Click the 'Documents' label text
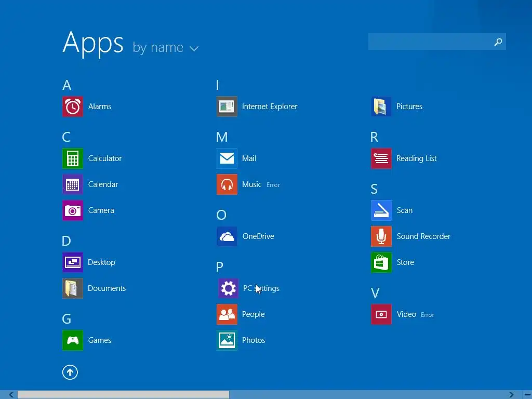532x399 pixels. point(107,288)
